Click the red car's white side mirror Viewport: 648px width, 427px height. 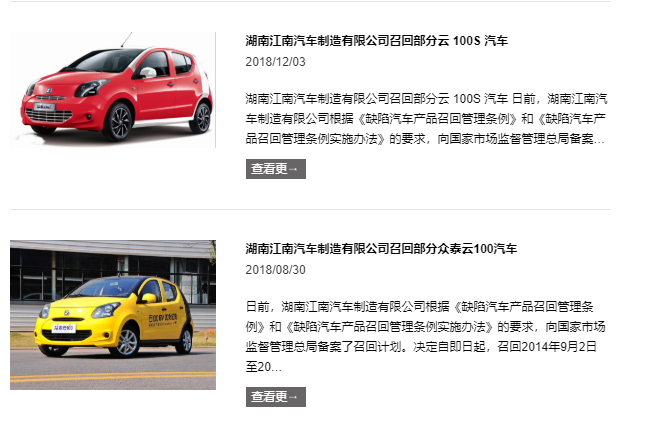[x=148, y=72]
